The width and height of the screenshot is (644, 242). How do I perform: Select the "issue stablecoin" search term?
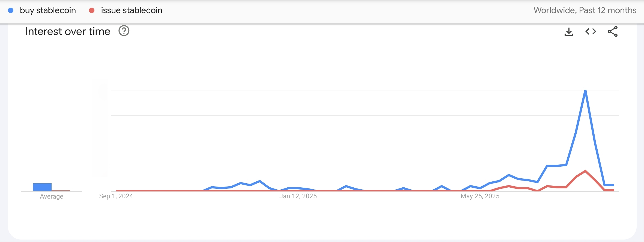click(x=132, y=10)
